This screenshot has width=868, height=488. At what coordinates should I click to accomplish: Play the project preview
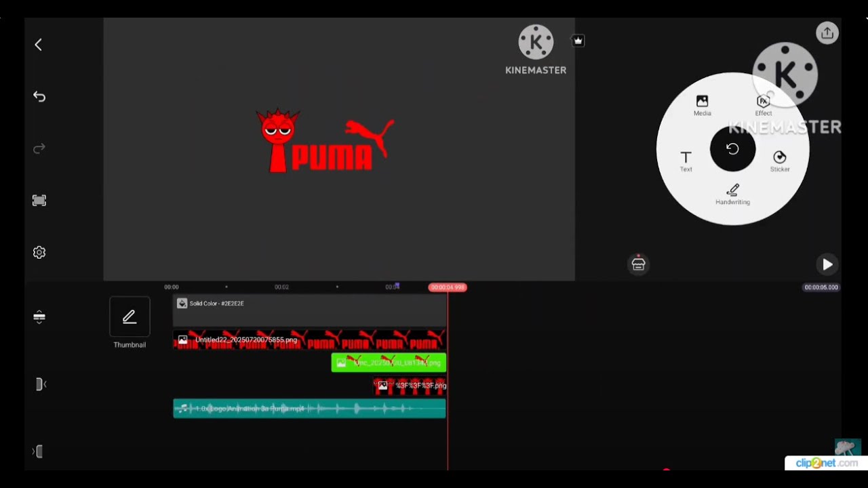pyautogui.click(x=827, y=264)
